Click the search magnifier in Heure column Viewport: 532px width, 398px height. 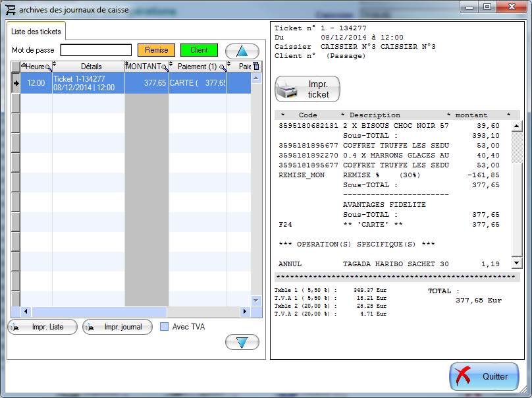pos(48,67)
